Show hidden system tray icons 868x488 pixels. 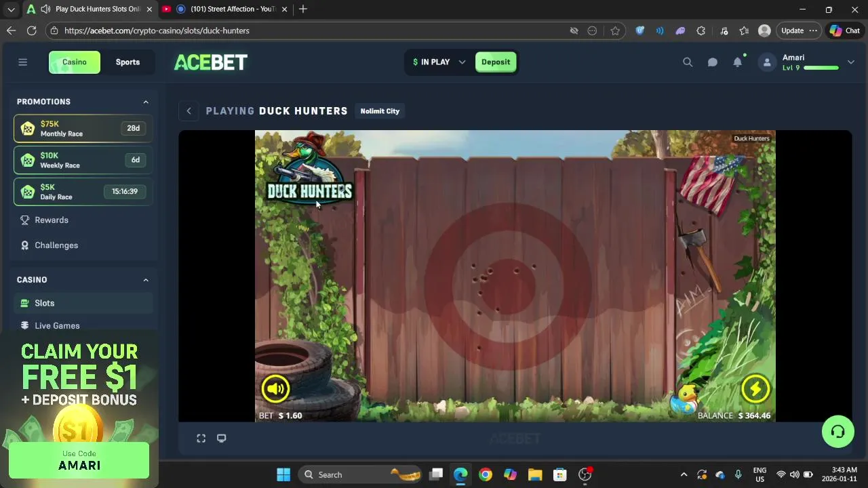point(684,474)
